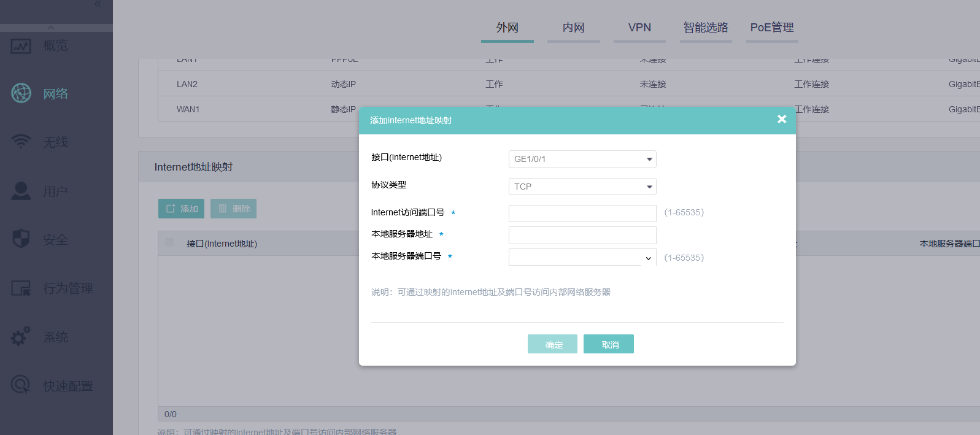Click the 删除 button in mapping list
Screen dimensions: 980x435
tap(233, 209)
